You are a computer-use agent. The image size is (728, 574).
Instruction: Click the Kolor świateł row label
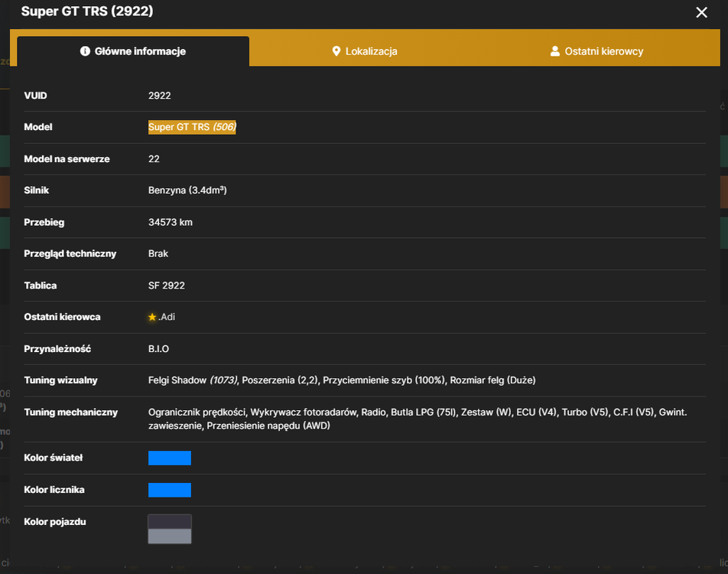[x=54, y=458]
